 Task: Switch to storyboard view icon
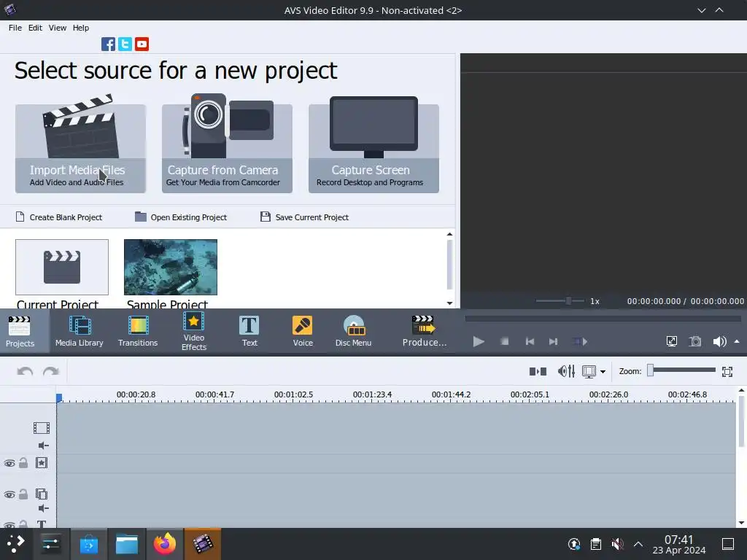538,371
